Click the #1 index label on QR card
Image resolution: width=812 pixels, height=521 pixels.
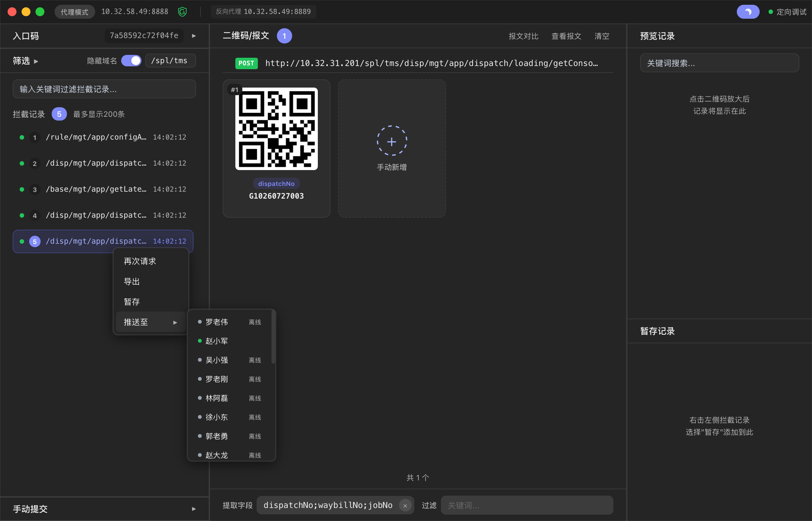[234, 90]
